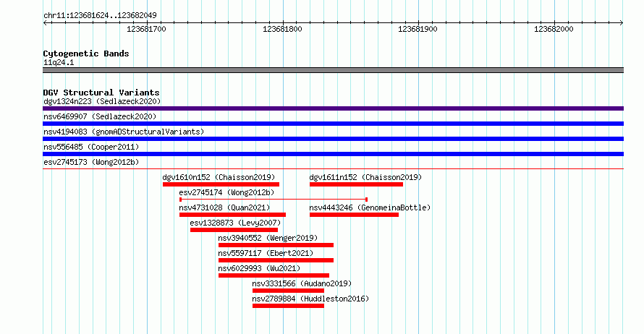The height and width of the screenshot is (334, 644).
Task: Click the DGV Structural Variants track title
Action: 101,93
